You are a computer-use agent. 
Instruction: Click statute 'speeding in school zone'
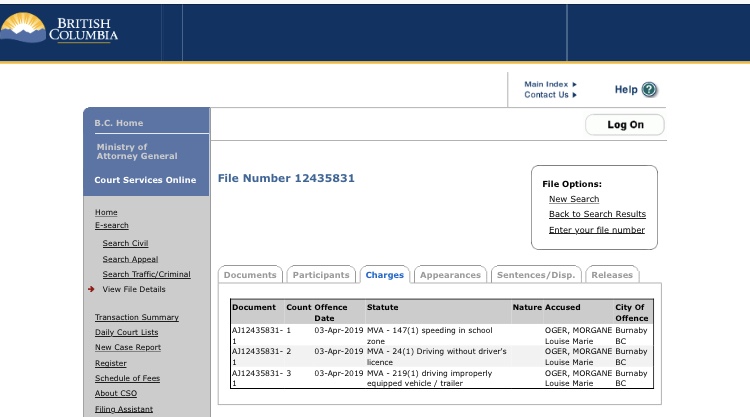(x=430, y=335)
